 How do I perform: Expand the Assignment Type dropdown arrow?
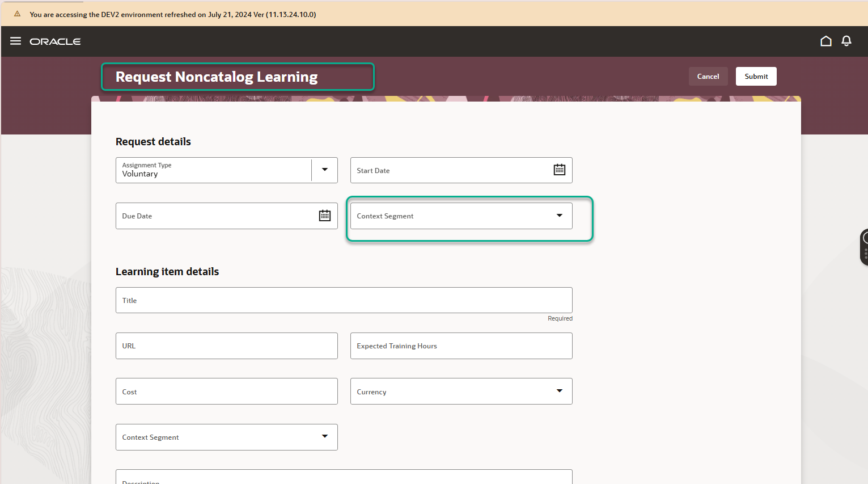325,170
